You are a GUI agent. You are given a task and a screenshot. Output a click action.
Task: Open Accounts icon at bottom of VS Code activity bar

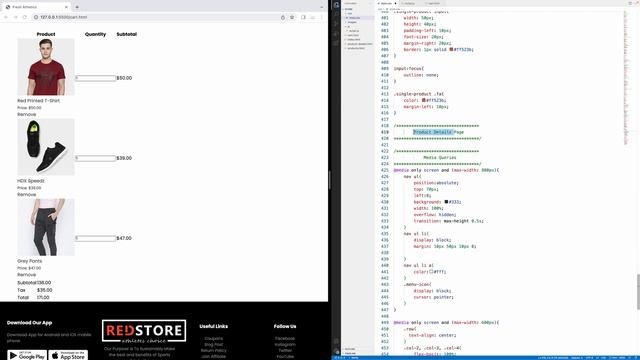click(x=336, y=341)
